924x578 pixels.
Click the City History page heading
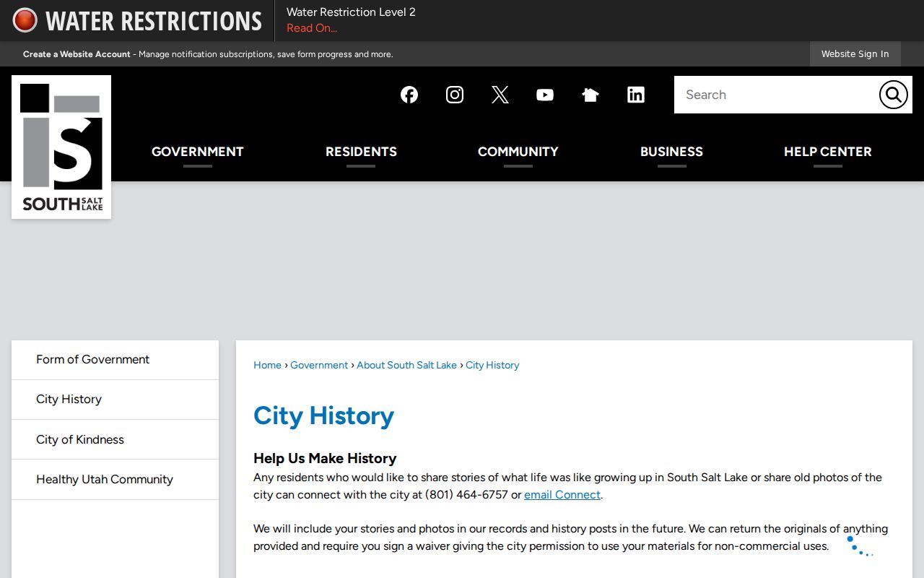pyautogui.click(x=323, y=415)
